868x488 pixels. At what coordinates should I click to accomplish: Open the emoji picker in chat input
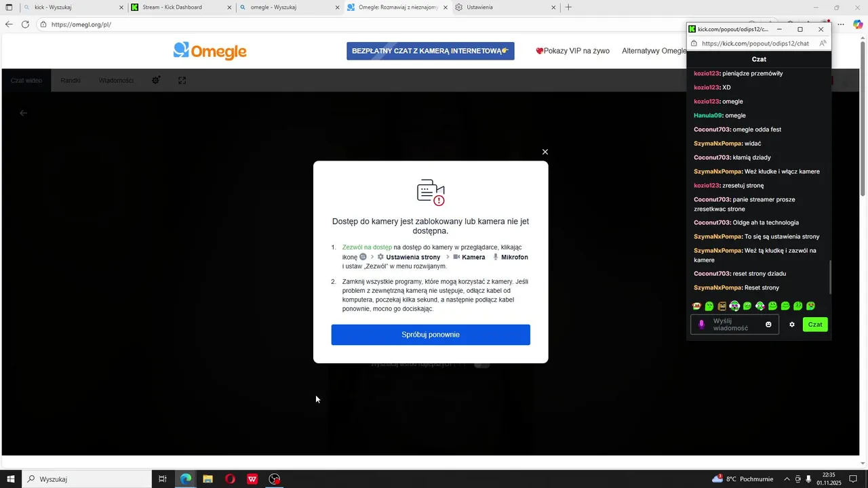pyautogui.click(x=768, y=325)
